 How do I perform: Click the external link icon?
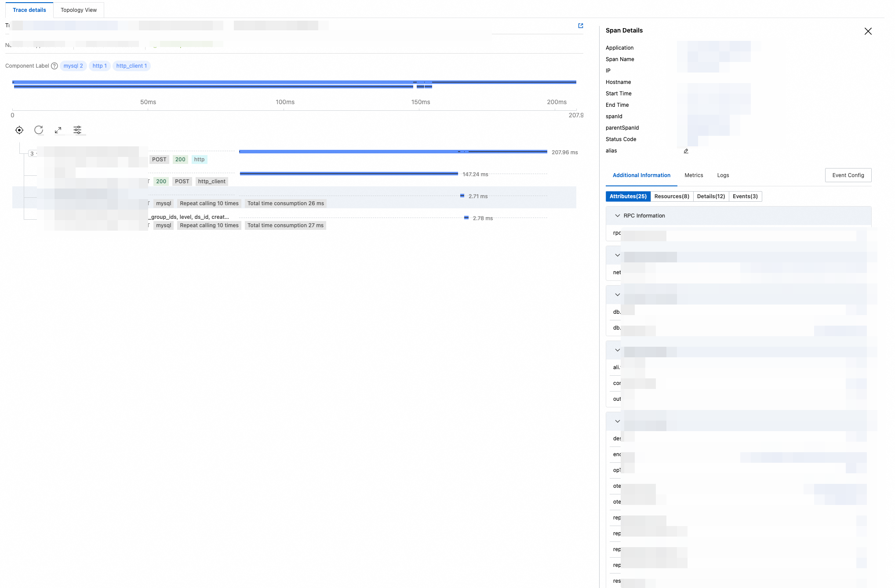pos(581,26)
